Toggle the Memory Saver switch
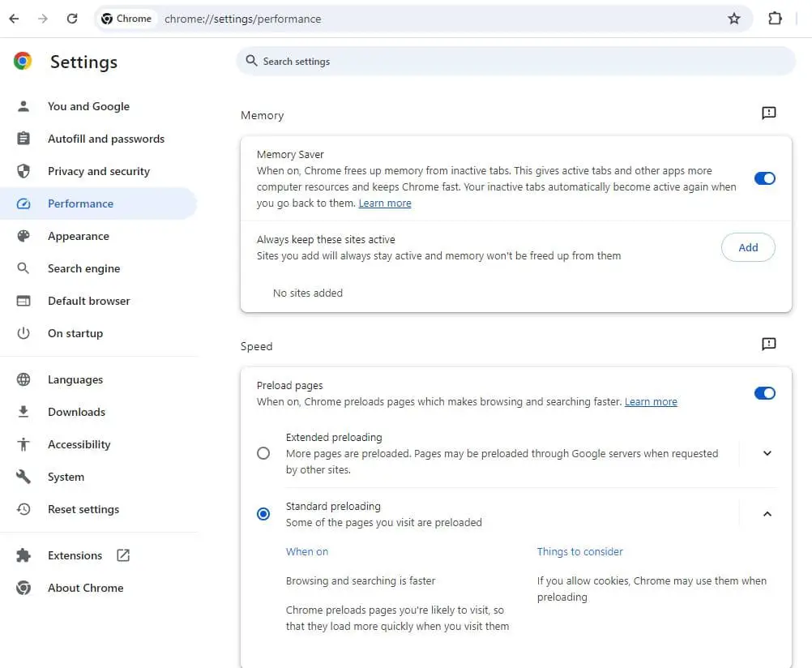Viewport: 812px width, 668px height. 764,178
